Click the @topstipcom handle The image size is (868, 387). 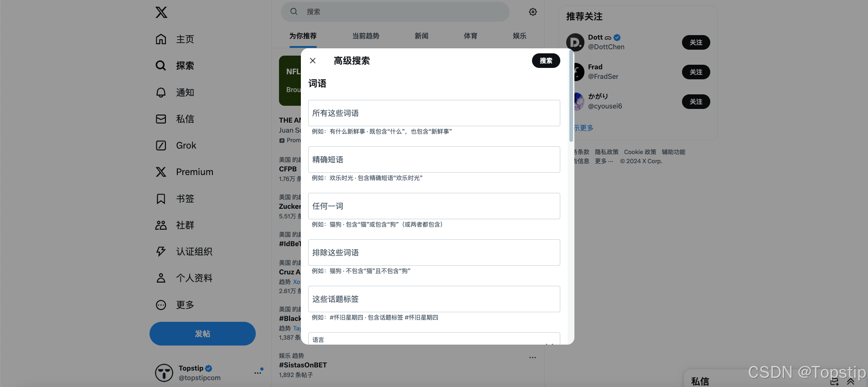tap(200, 378)
